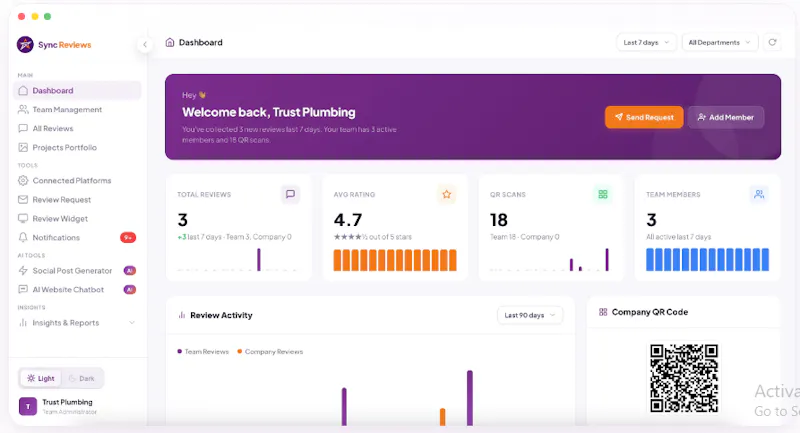Click the AI badge beside Social Post Generator
800x433 pixels.
130,270
